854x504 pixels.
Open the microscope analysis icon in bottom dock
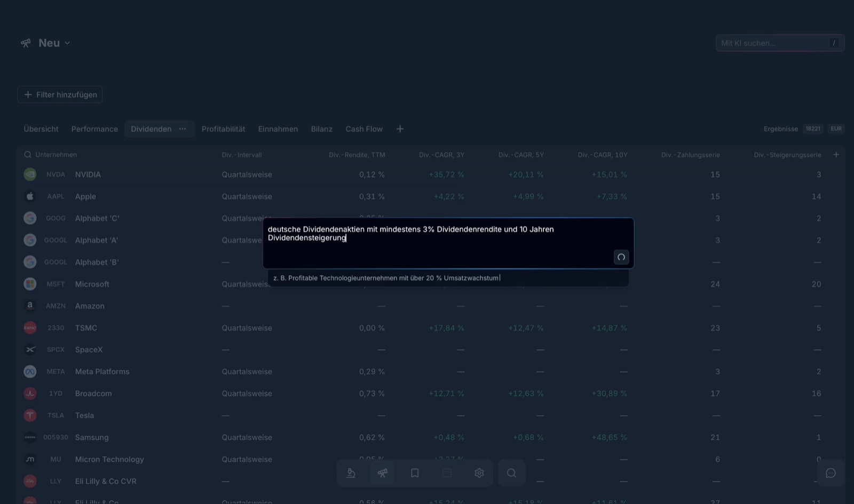click(351, 473)
